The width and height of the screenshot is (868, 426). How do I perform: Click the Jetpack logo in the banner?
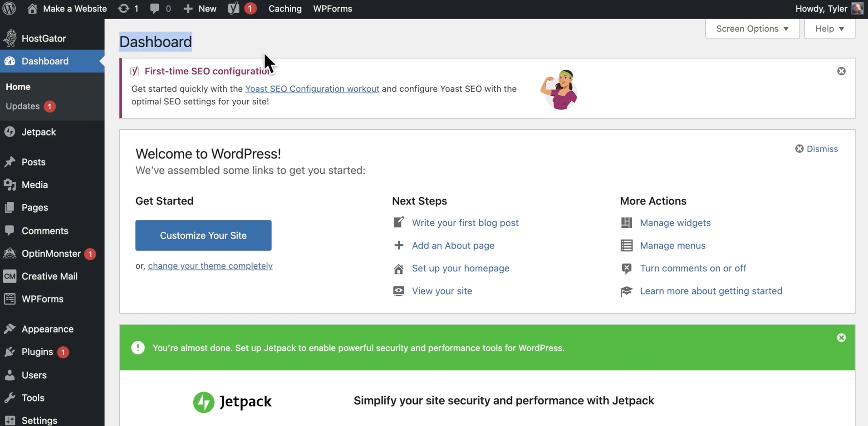[232, 402]
